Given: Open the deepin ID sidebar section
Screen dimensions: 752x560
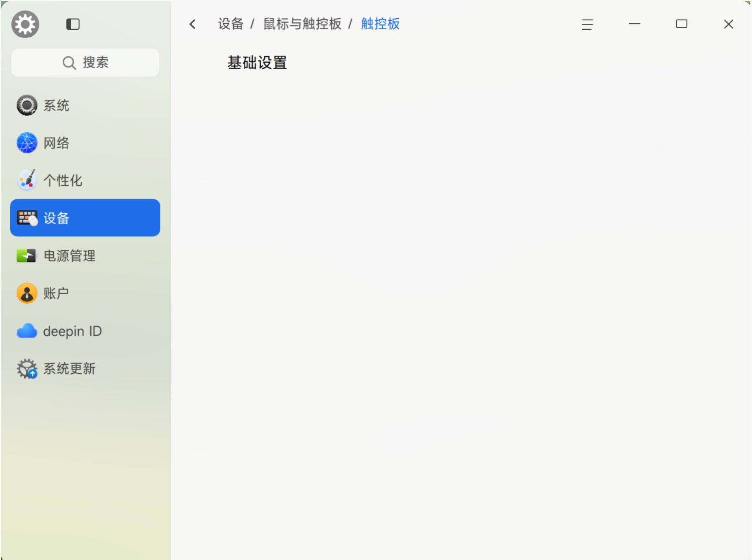Looking at the screenshot, I should [x=85, y=331].
